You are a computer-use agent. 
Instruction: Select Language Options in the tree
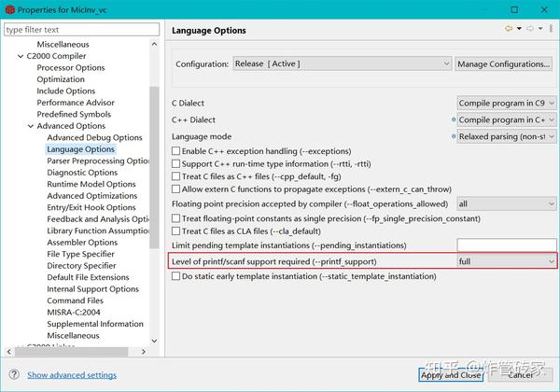[x=81, y=149]
